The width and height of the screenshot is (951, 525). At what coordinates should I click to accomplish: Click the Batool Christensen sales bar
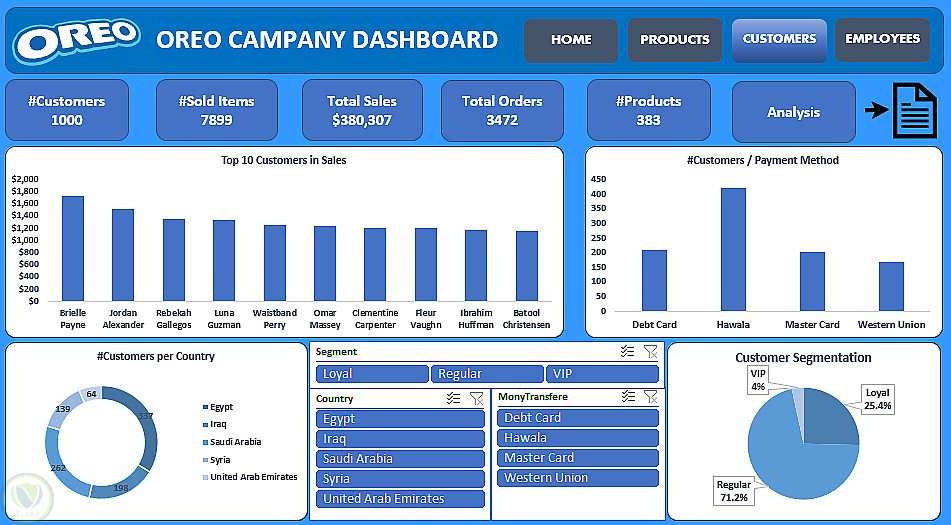[526, 266]
